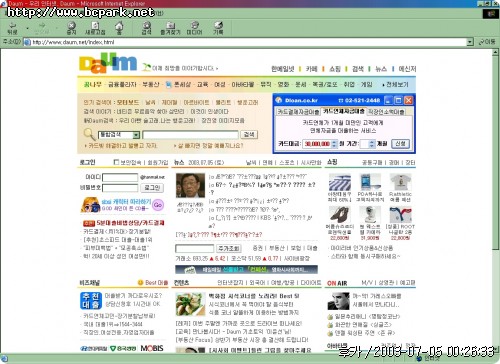Click the MOBIS sponsor logo
Screen dimensions: 500x364
(x=152, y=348)
